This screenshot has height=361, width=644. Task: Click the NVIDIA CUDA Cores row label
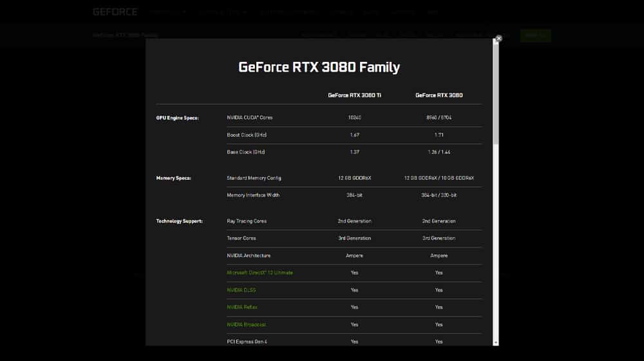point(250,117)
